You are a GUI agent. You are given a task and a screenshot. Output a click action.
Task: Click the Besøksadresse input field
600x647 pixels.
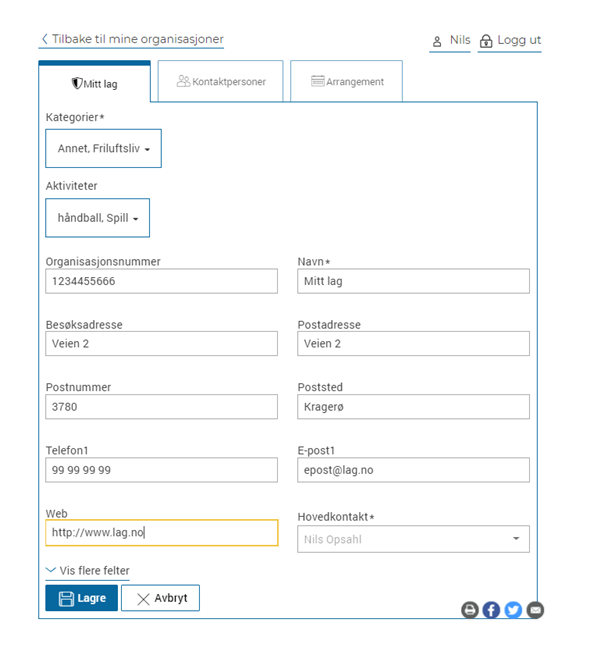(161, 343)
